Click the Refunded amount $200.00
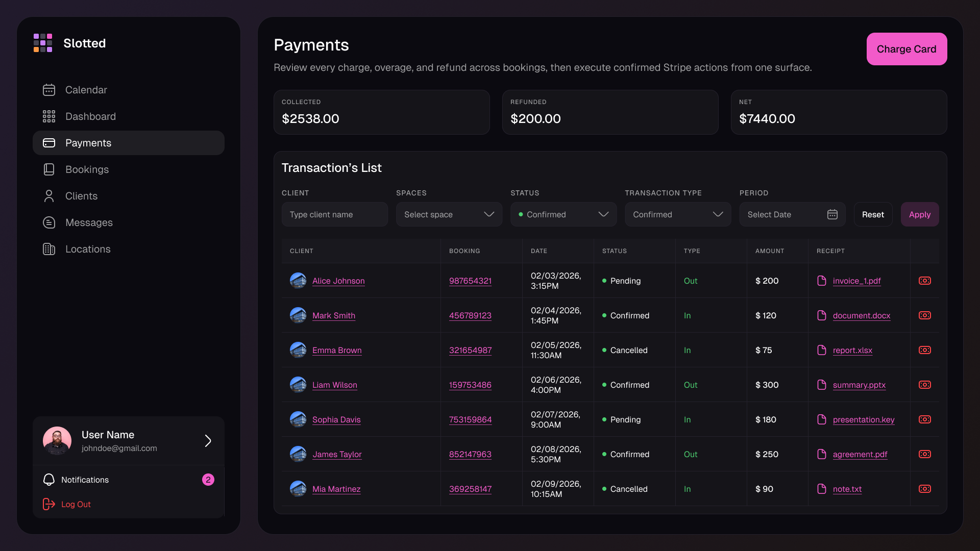The height and width of the screenshot is (551, 980). [535, 118]
